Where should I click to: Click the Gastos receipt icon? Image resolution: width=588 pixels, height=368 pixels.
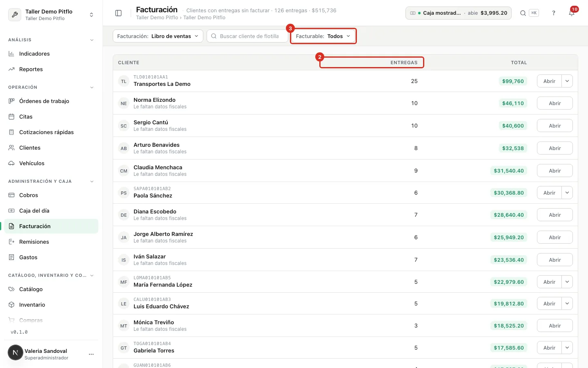point(11,257)
